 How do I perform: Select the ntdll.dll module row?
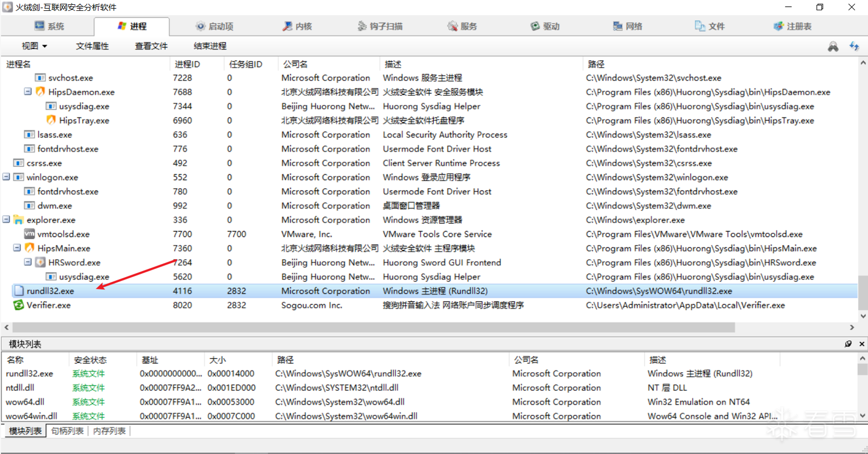pos(430,388)
